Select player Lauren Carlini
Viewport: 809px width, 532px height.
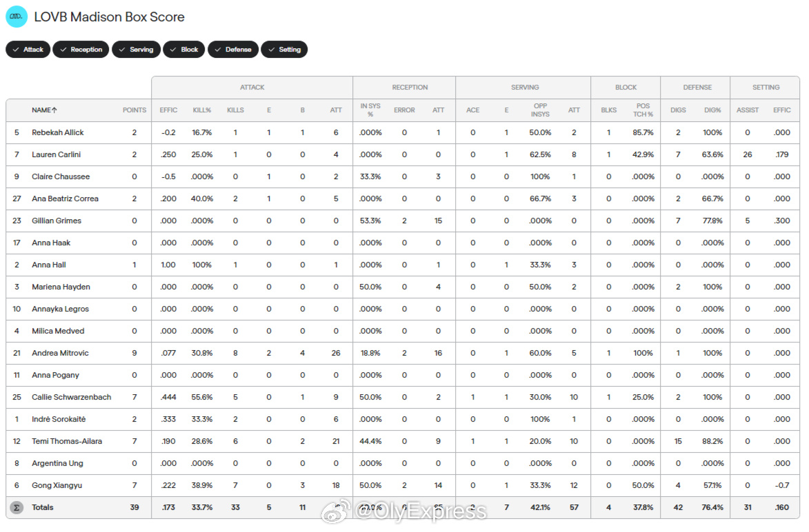click(x=57, y=154)
